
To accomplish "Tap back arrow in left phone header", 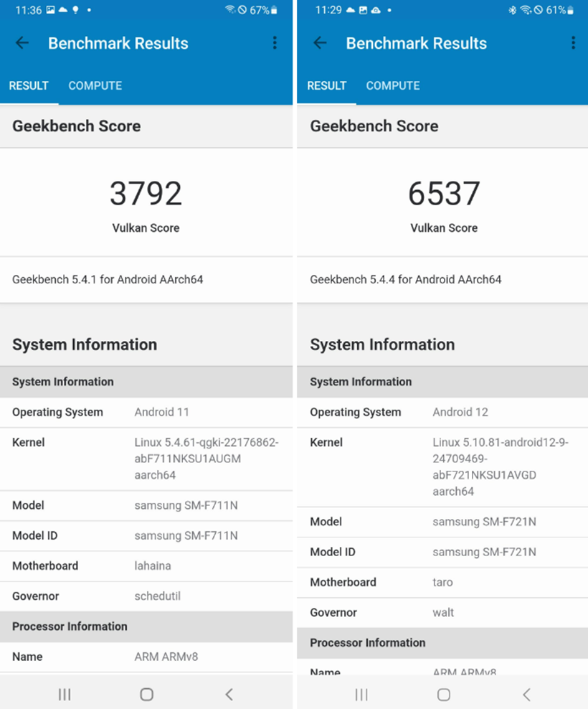I will [22, 43].
